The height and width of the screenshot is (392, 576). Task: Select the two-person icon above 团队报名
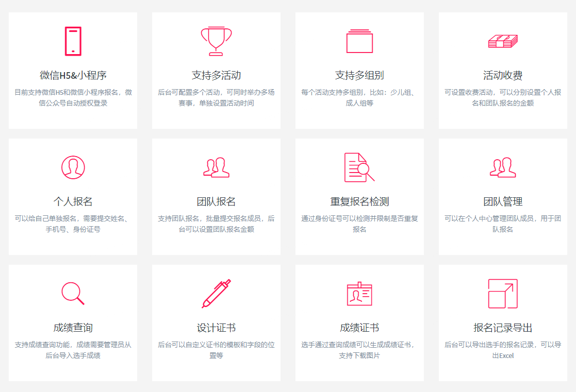[216, 167]
